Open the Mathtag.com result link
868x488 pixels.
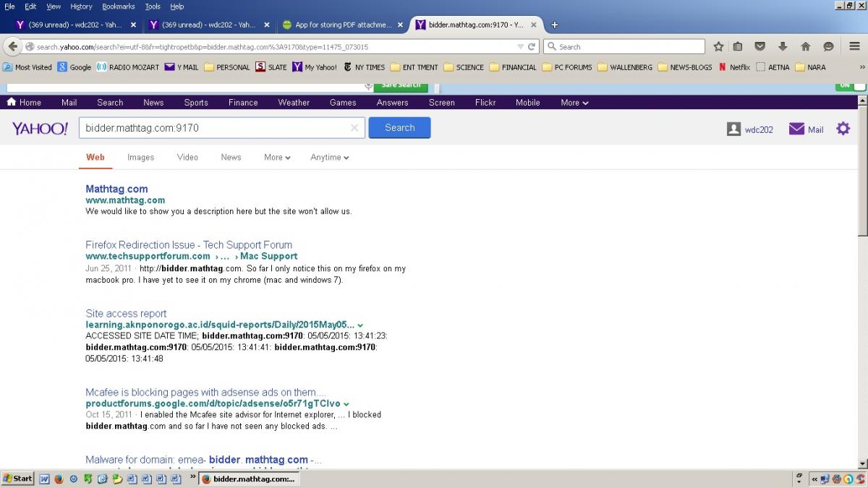coord(116,189)
